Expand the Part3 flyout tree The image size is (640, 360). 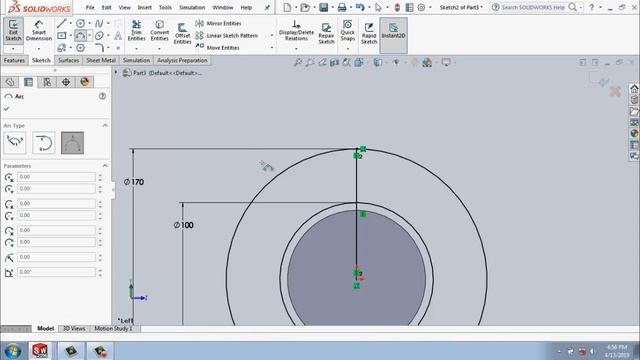pyautogui.click(x=116, y=73)
